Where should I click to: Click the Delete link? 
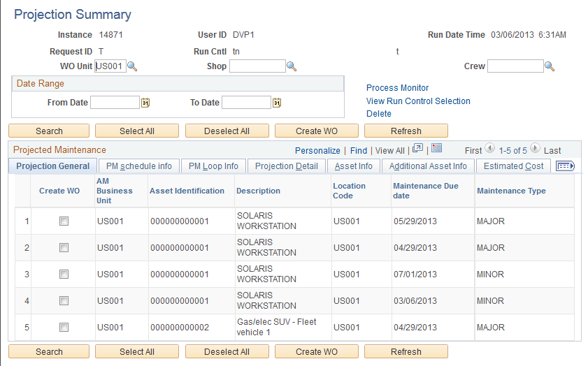click(379, 114)
